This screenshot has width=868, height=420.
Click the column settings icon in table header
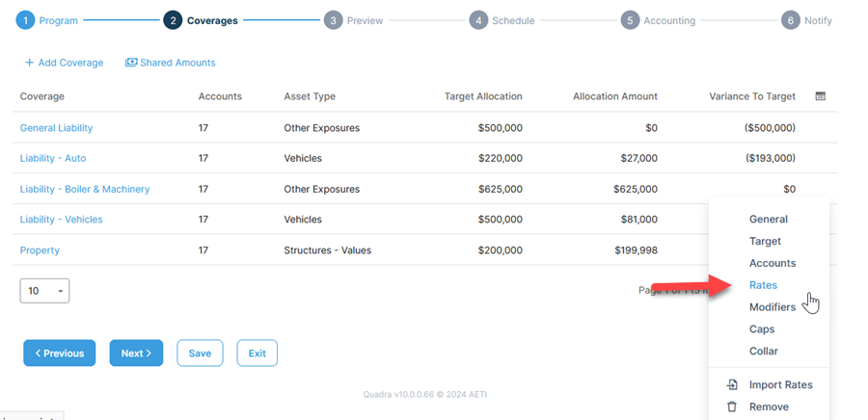click(821, 96)
